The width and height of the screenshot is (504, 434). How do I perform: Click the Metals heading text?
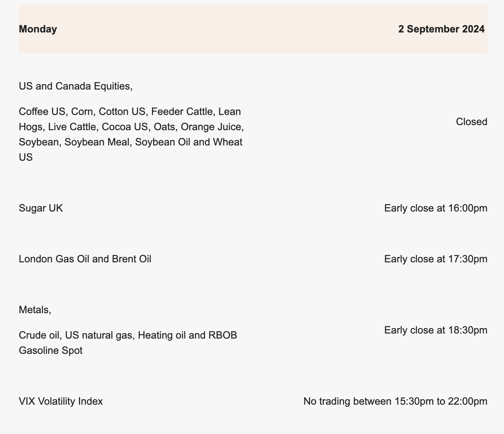click(35, 310)
